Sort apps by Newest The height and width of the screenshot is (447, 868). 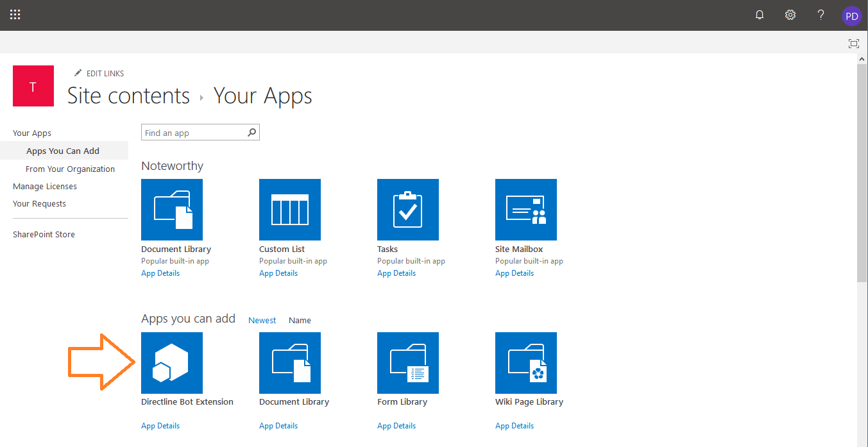(262, 320)
